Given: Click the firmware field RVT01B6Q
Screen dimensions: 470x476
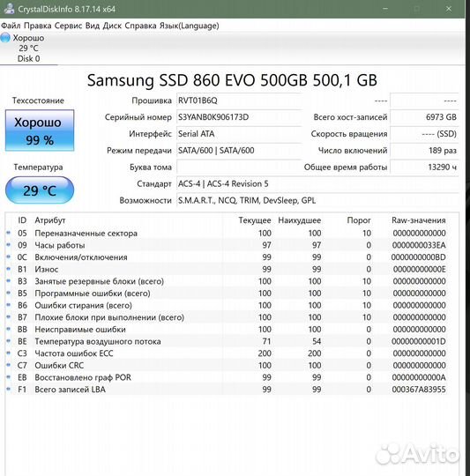Looking at the screenshot, I should 239,100.
